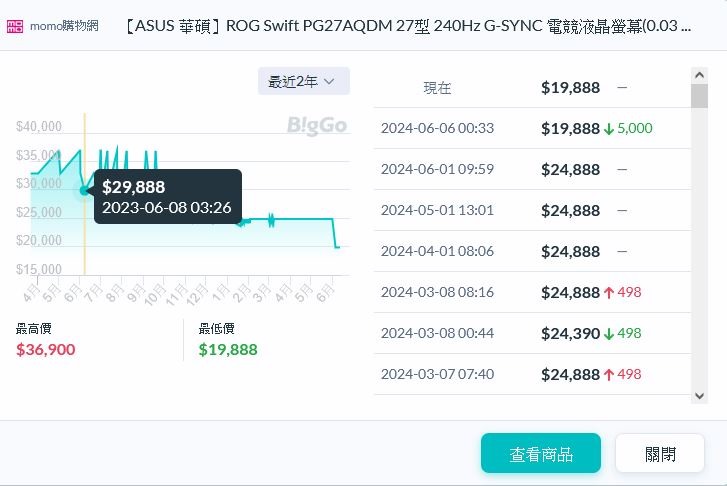Click the 最高價 $36,900 value
Screen dimensions: 727x486
pyautogui.click(x=46, y=349)
